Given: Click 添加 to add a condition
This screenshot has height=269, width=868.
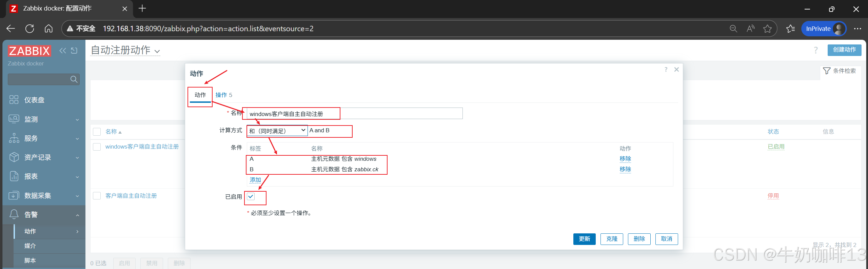Looking at the screenshot, I should (255, 180).
